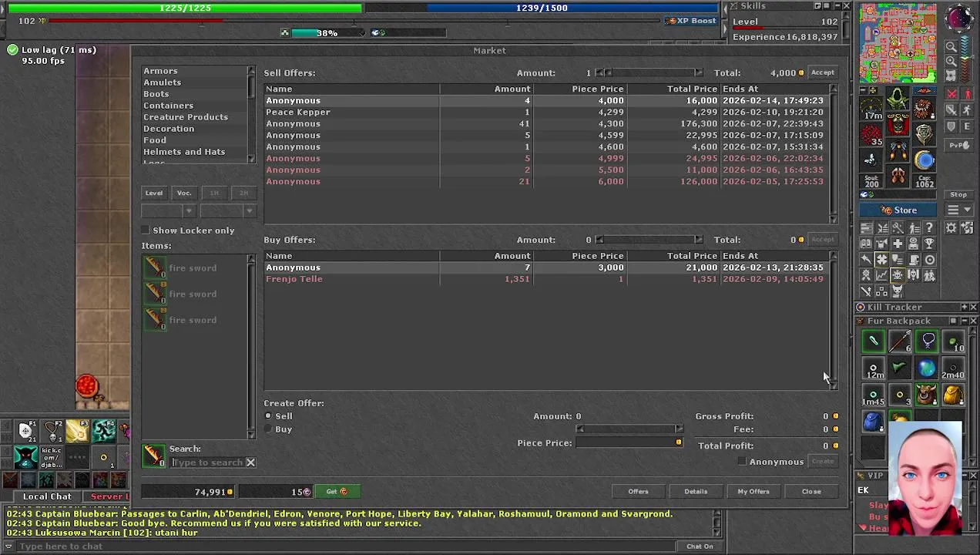Click the F1 hotkey rune slot
Screen dimensions: 980x555
(x=25, y=430)
